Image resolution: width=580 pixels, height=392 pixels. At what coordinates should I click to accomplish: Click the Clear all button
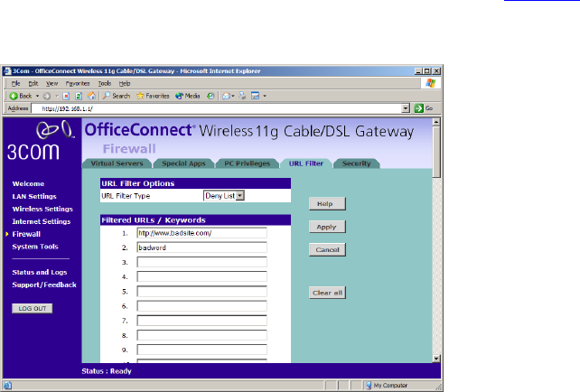coord(327,293)
